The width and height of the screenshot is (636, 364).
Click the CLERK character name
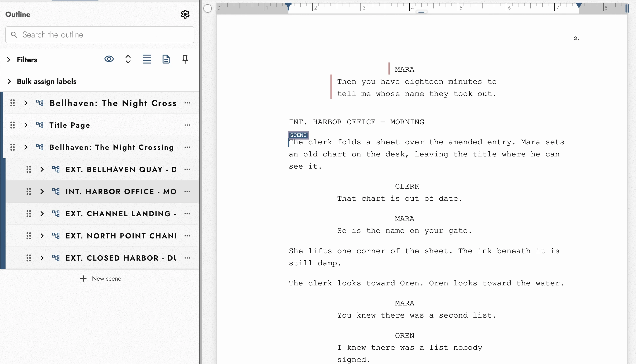coord(407,186)
